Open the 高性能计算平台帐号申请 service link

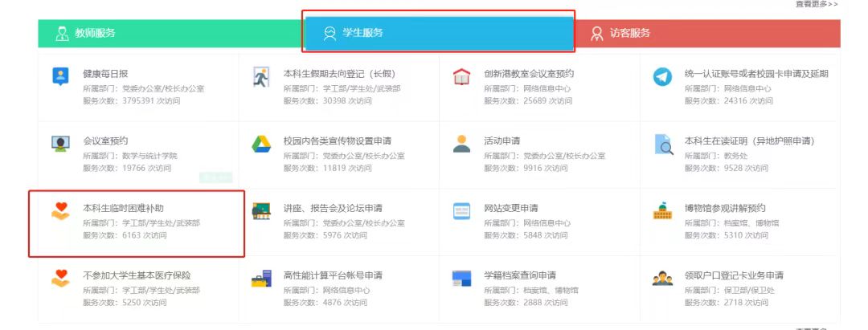(333, 275)
